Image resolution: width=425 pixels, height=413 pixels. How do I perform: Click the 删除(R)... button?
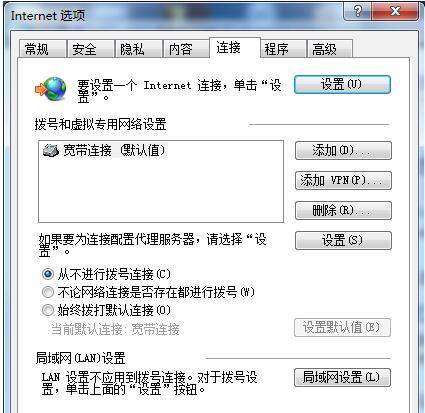point(343,210)
